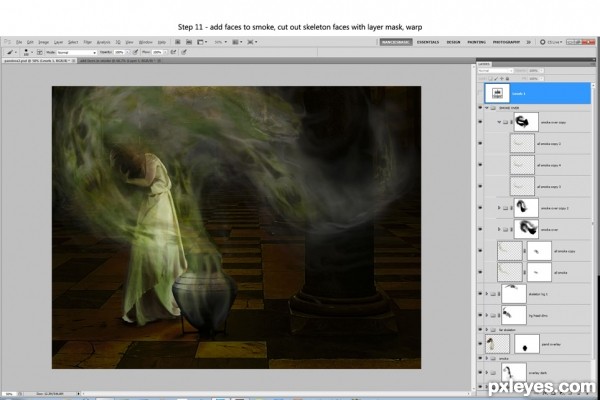This screenshot has width=600, height=400.
Task: Open the zoom level dropdown
Action: coord(221,42)
